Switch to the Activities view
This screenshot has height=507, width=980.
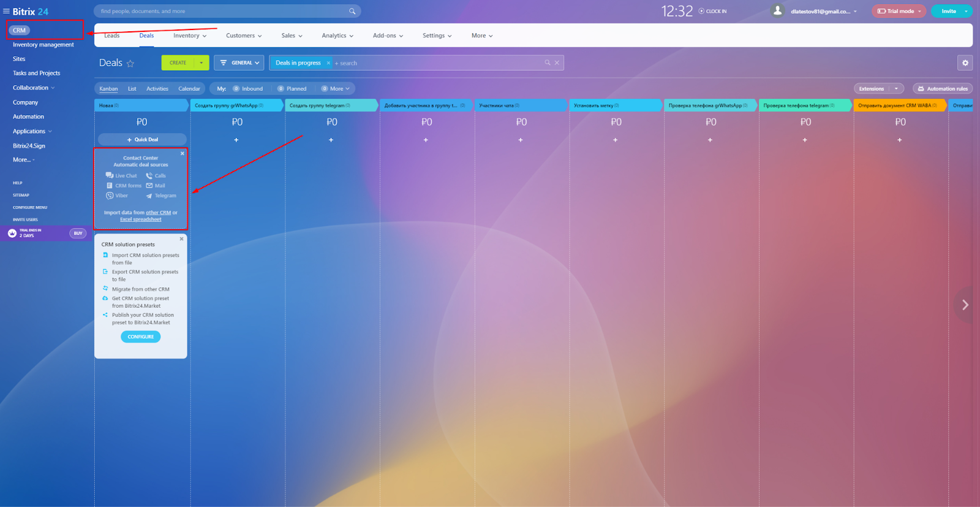[x=157, y=89]
